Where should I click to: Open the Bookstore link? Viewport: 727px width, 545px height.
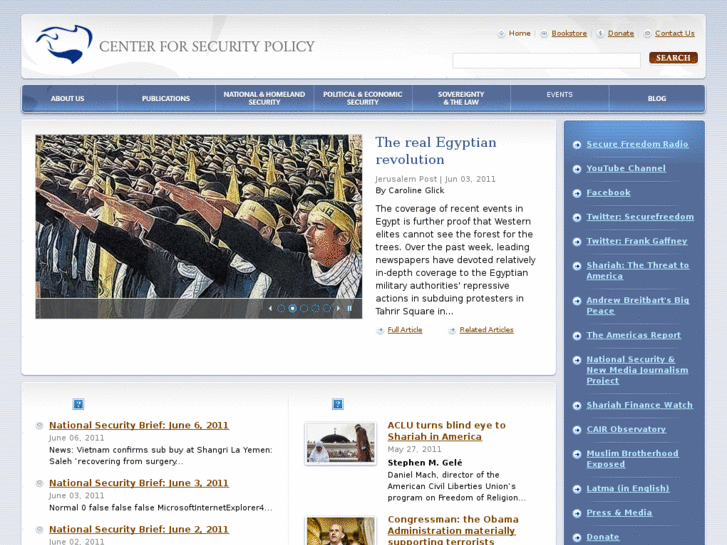569,33
